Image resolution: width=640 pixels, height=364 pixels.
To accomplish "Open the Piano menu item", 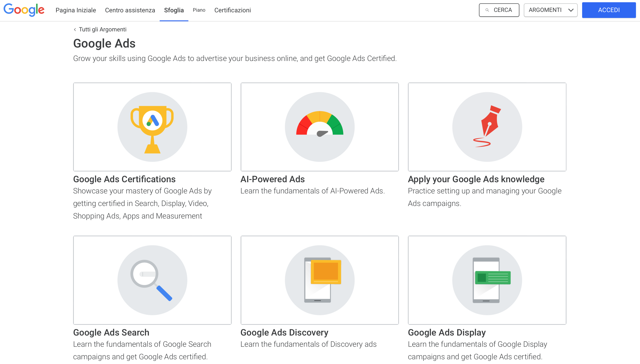I will (x=199, y=10).
